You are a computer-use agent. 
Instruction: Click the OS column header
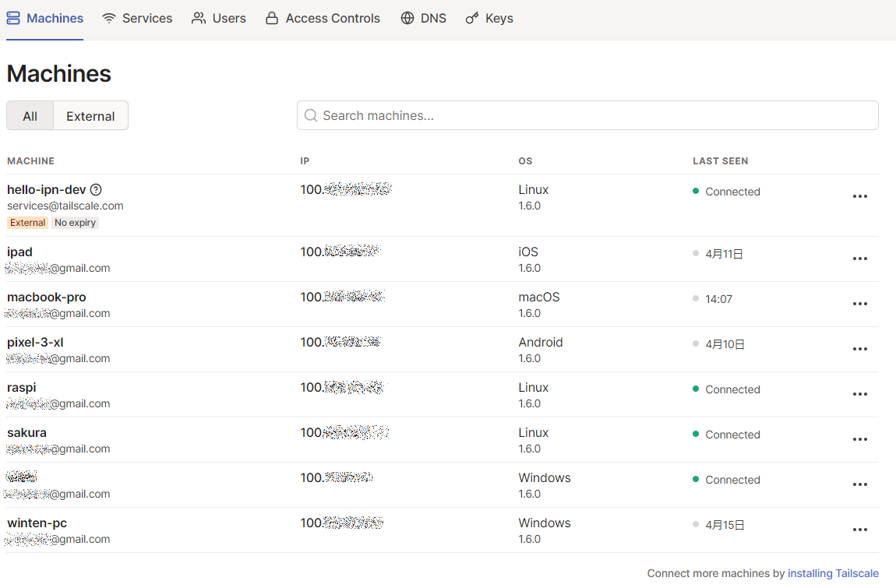[525, 161]
